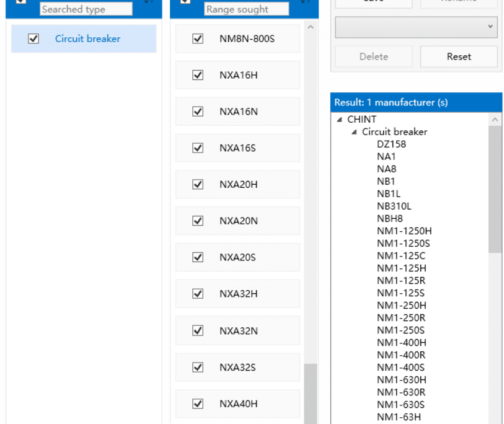Uncheck the NXA20N checkbox
Image resolution: width=504 pixels, height=424 pixels.
[198, 221]
